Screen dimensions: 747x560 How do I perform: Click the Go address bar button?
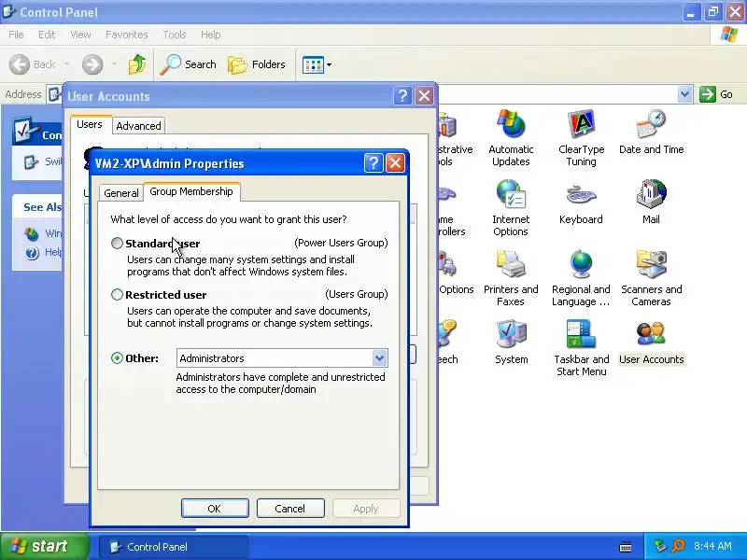tap(716, 94)
